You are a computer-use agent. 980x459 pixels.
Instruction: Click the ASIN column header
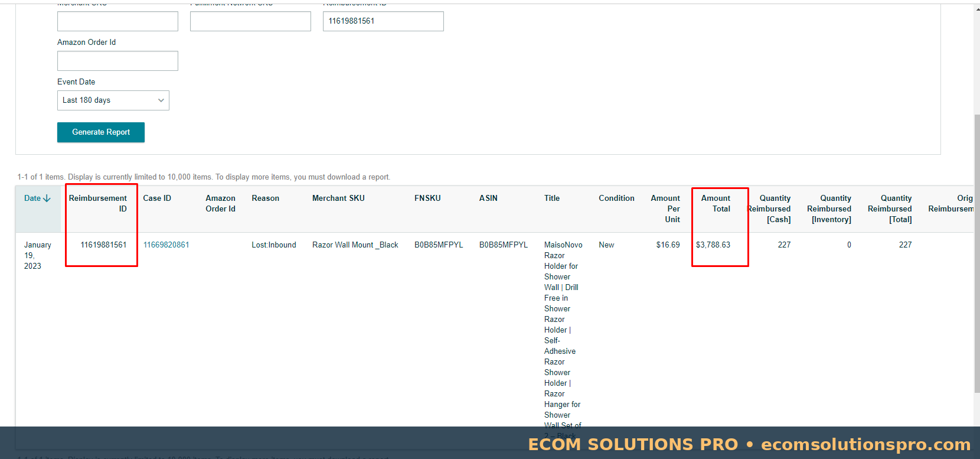488,198
